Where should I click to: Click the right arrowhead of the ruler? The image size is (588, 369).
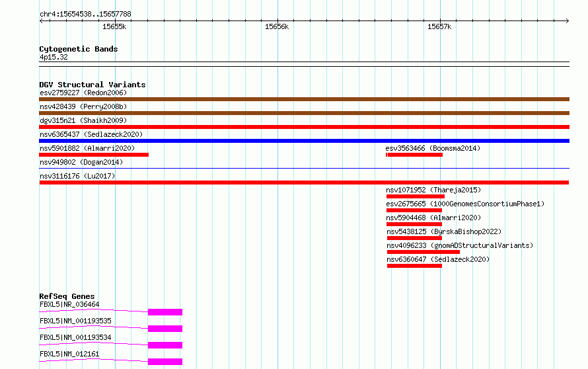coord(568,21)
